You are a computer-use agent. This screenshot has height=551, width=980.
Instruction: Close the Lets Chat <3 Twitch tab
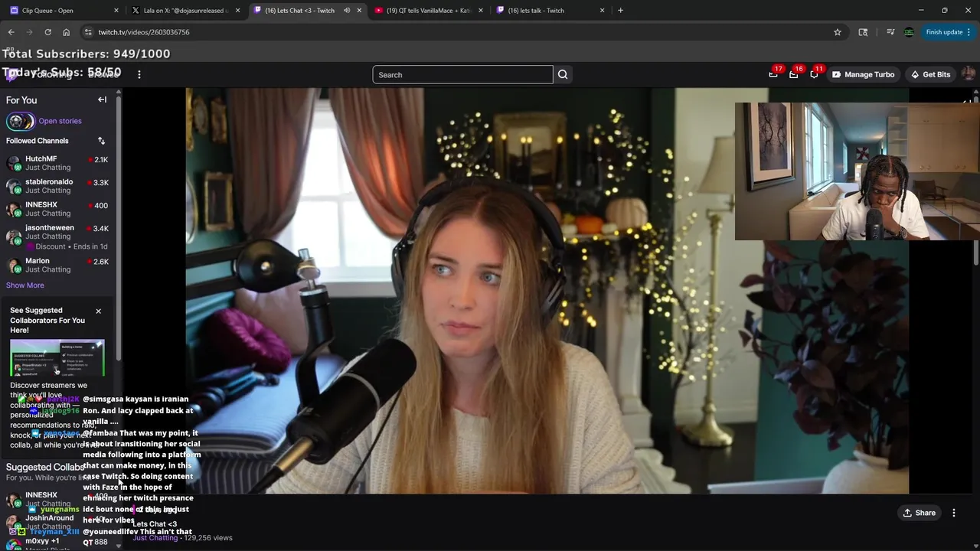click(x=359, y=10)
